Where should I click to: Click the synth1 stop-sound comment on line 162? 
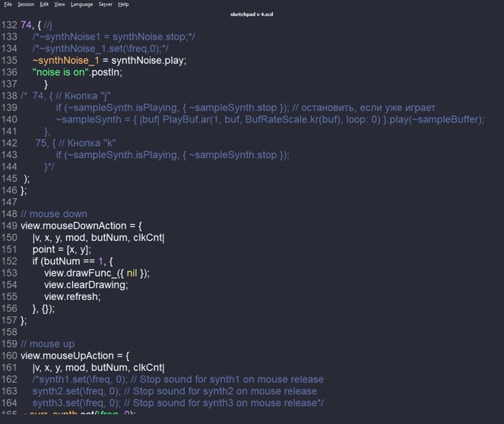coord(178,379)
